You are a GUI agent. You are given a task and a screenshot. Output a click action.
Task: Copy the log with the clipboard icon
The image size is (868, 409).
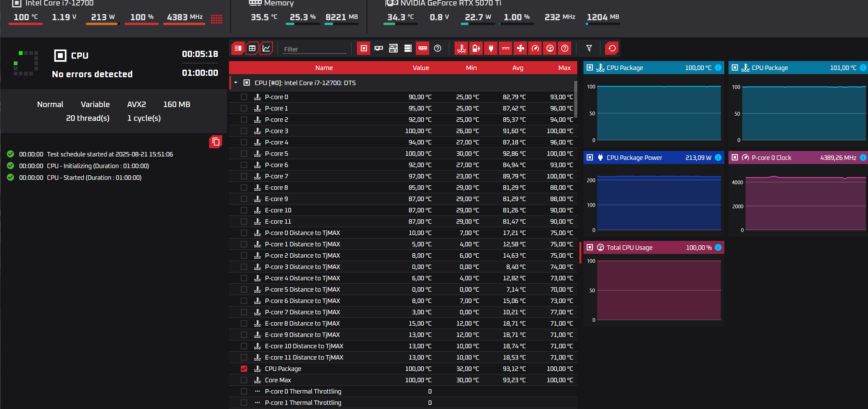[216, 141]
